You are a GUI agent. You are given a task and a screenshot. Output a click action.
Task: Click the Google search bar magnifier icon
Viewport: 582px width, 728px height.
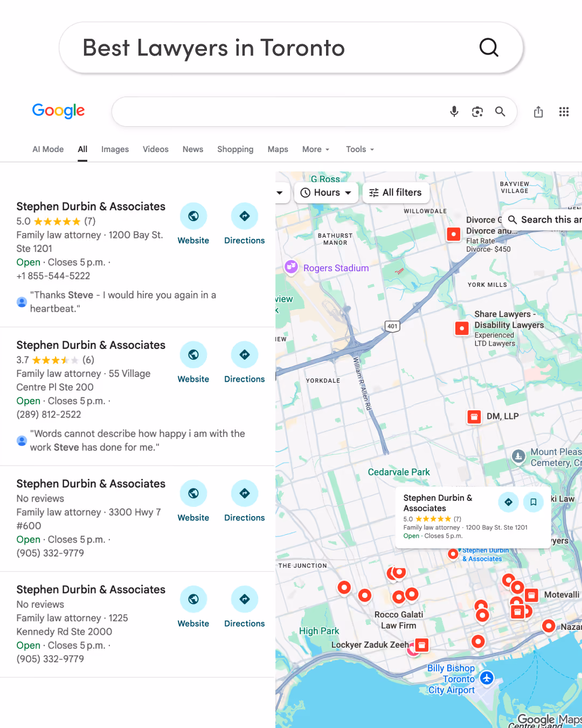(500, 112)
